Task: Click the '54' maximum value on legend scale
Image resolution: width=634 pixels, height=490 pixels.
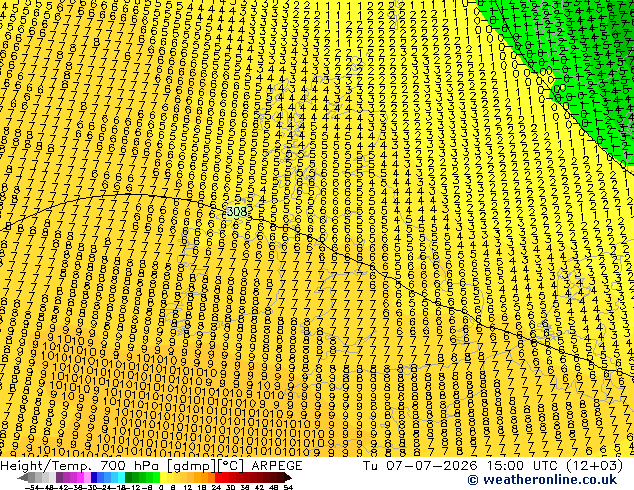Action: tap(288, 487)
